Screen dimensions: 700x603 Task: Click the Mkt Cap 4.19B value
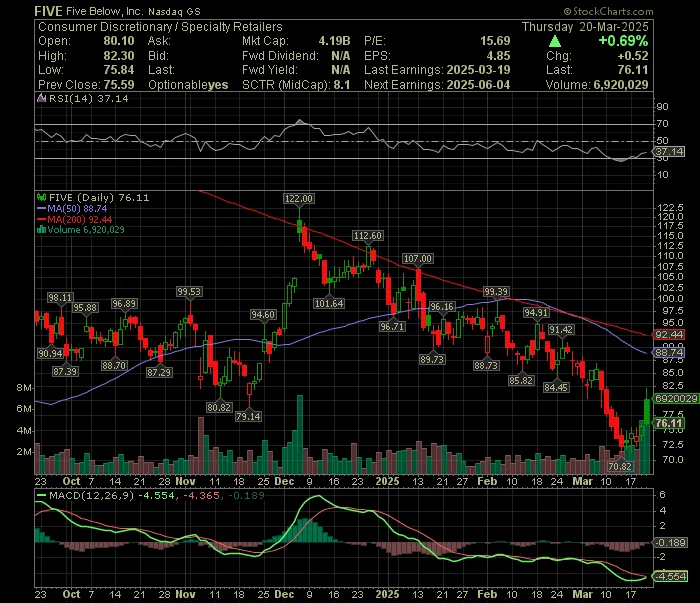334,41
